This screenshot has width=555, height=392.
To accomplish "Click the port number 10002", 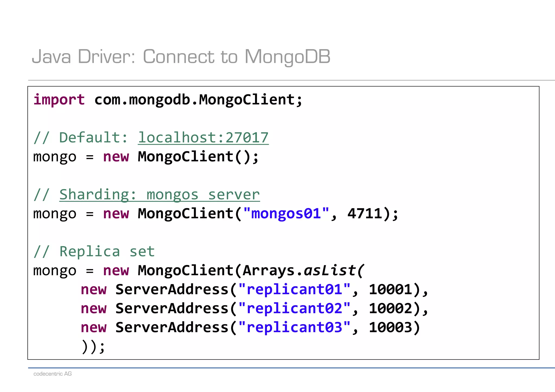I will (391, 308).
